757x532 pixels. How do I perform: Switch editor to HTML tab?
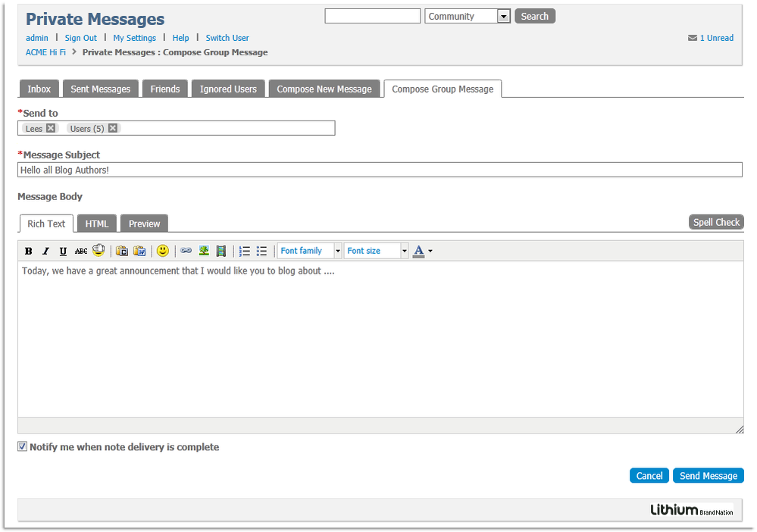point(97,224)
